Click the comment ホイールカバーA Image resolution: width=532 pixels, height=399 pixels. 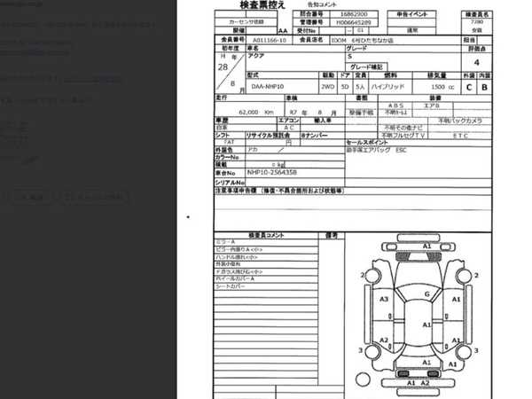pos(235,278)
